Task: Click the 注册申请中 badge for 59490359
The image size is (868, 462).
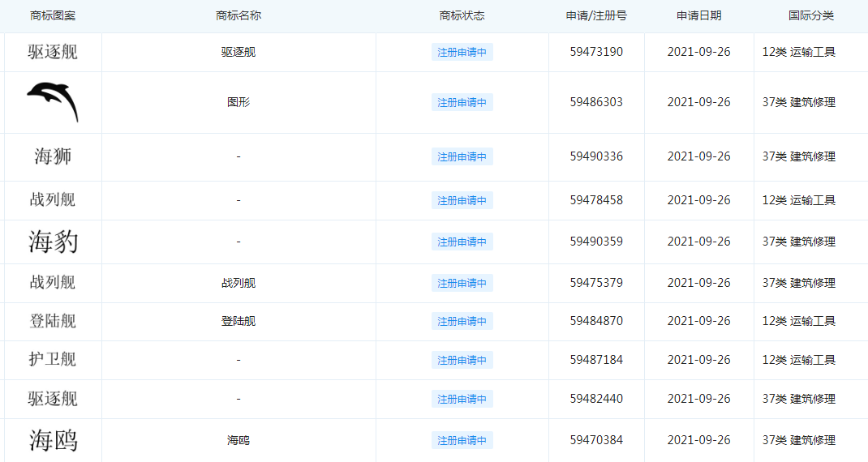Action: [x=462, y=242]
